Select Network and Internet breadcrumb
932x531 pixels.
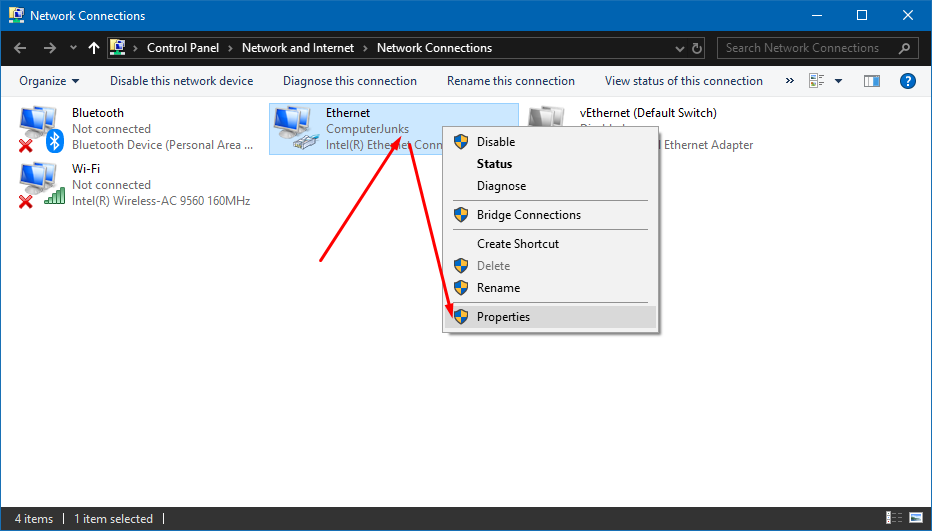pos(297,48)
